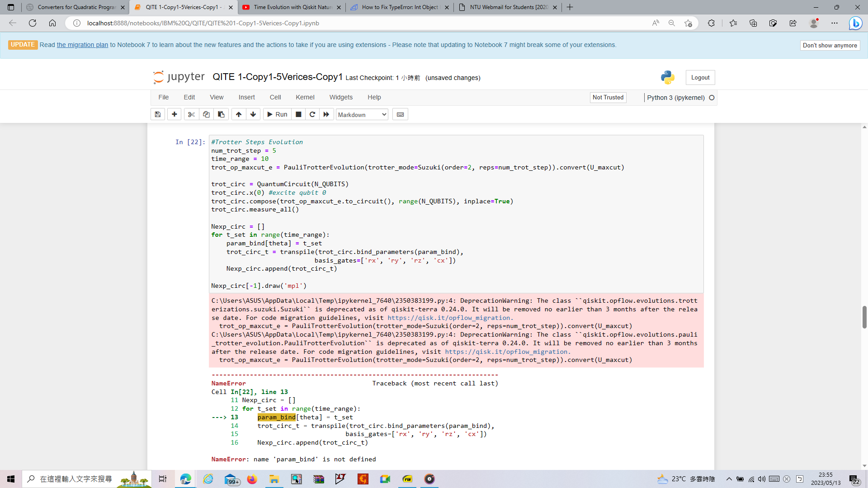Viewport: 868px width, 488px height.
Task: Open the Cell menu
Action: 275,97
